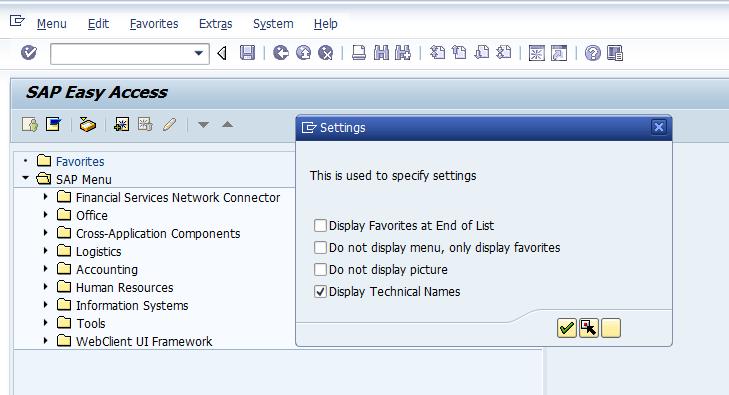The image size is (729, 395).
Task: Open the Favorites menu
Action: tap(154, 24)
